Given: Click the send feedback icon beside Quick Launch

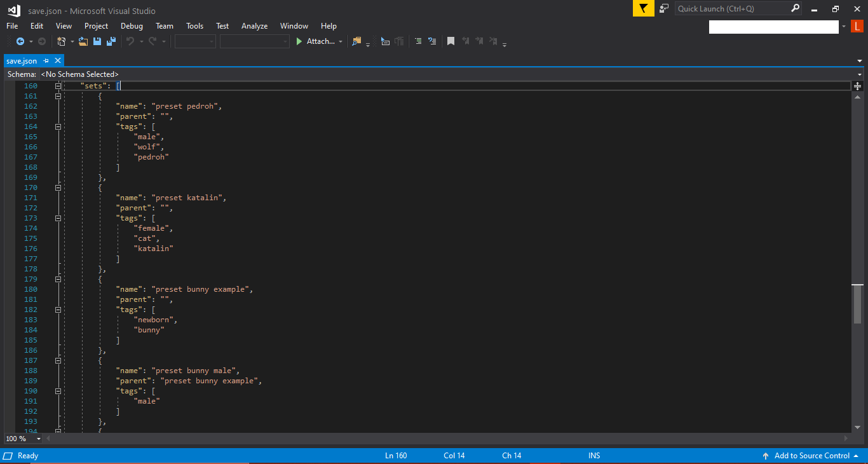Looking at the screenshot, I should pyautogui.click(x=664, y=8).
